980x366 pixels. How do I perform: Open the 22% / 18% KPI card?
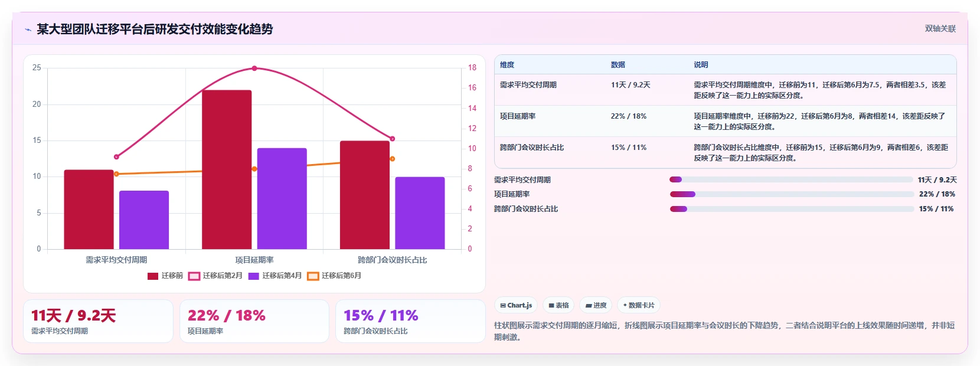point(254,321)
